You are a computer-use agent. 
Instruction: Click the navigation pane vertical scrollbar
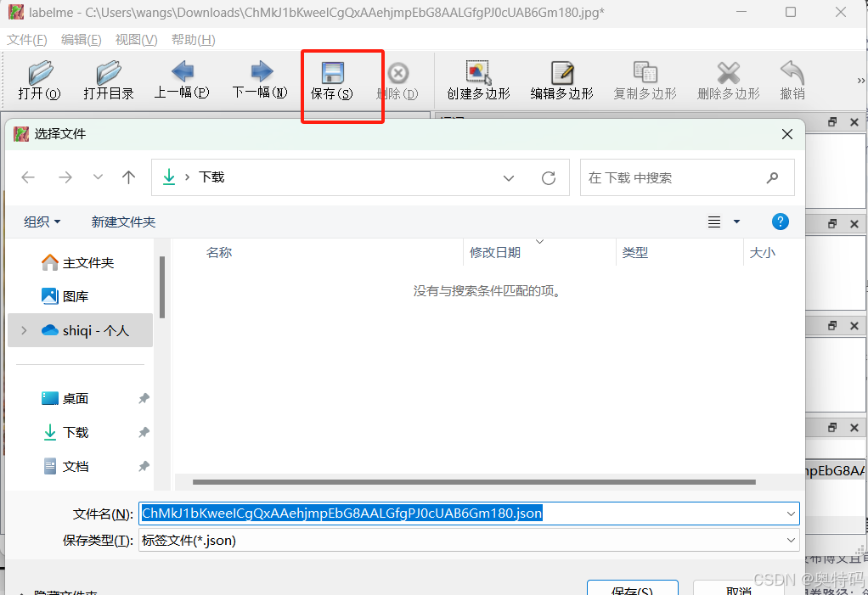pyautogui.click(x=162, y=287)
